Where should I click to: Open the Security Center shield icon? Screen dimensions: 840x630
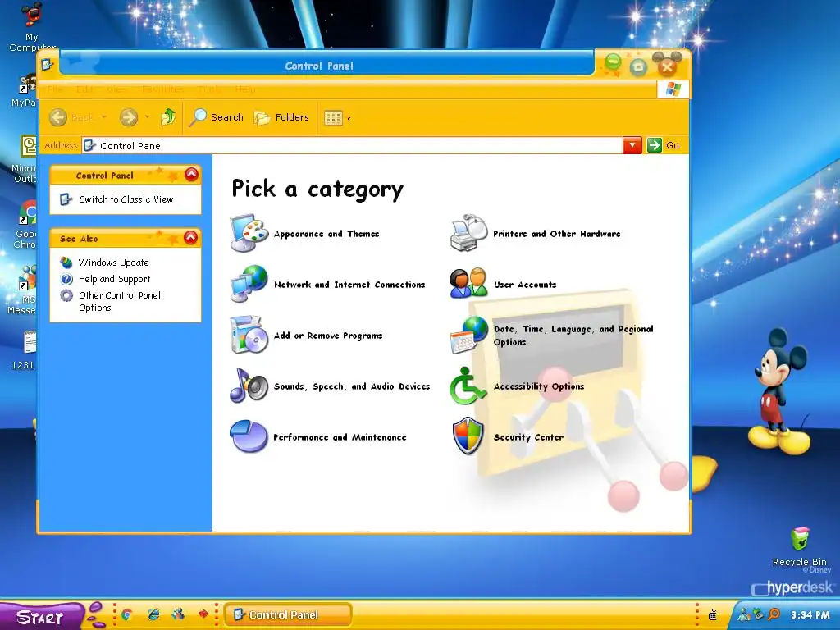[468, 436]
